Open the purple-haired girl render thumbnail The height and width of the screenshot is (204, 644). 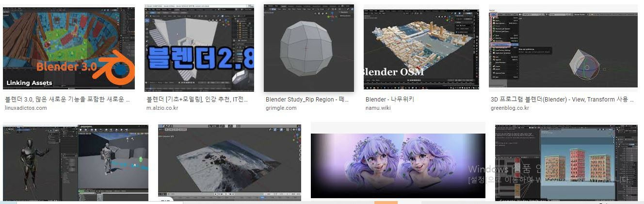tap(398, 166)
